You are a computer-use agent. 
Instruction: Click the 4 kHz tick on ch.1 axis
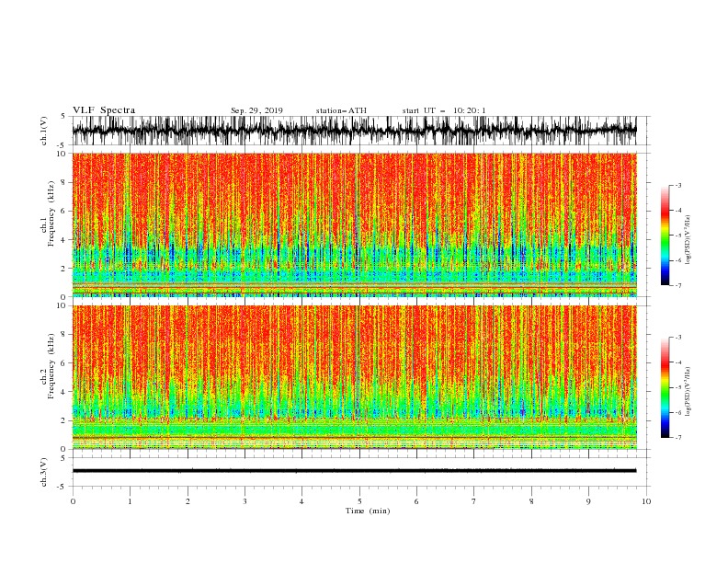click(63, 240)
